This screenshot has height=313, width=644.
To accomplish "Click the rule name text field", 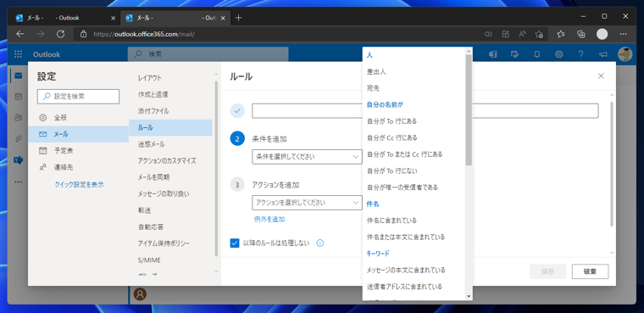I will (425, 111).
